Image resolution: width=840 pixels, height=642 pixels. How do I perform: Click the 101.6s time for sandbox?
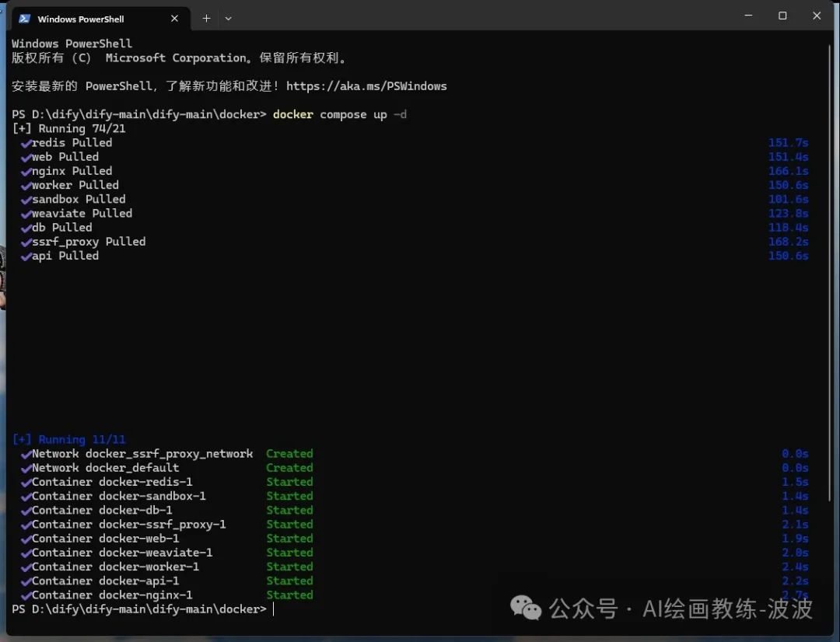tap(788, 199)
